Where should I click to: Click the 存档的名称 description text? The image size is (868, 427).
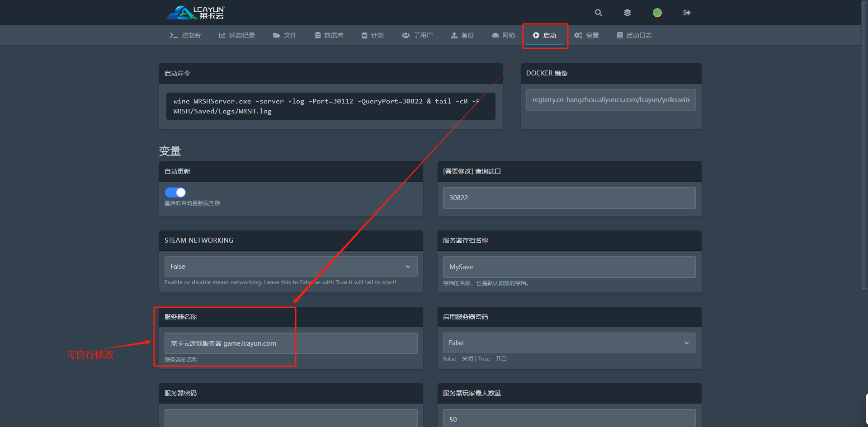(x=486, y=283)
